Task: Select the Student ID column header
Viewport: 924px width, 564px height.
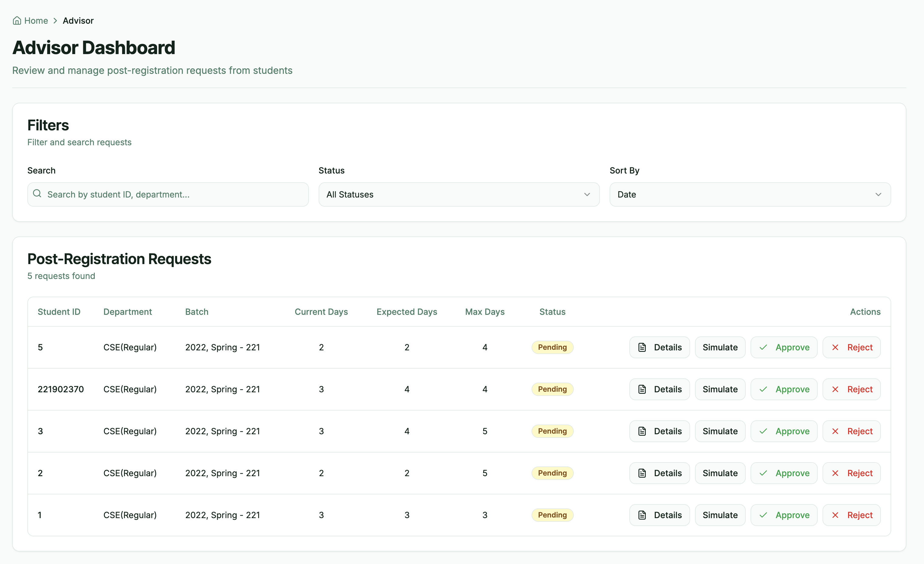Action: 59,311
